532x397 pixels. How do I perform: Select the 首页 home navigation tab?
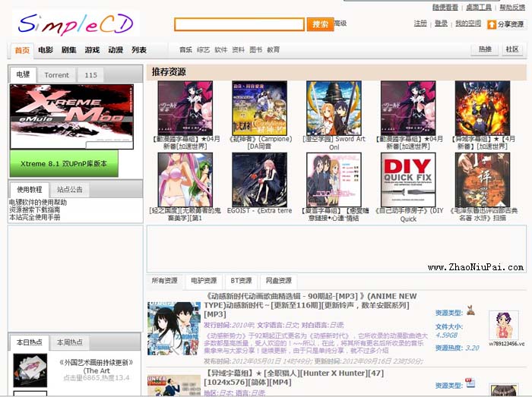click(22, 50)
